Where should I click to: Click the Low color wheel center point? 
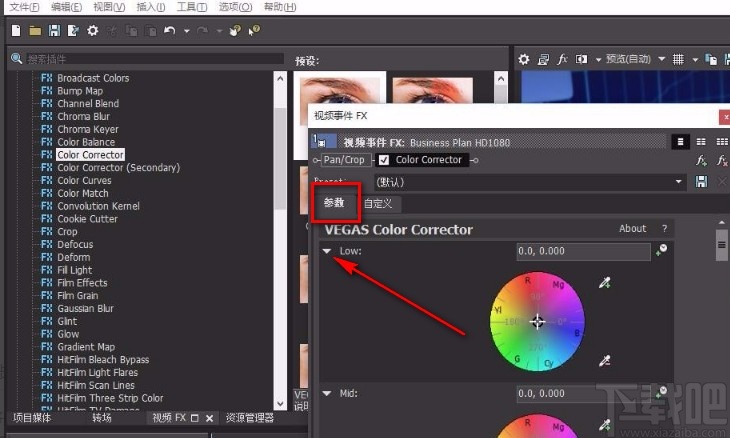point(537,322)
